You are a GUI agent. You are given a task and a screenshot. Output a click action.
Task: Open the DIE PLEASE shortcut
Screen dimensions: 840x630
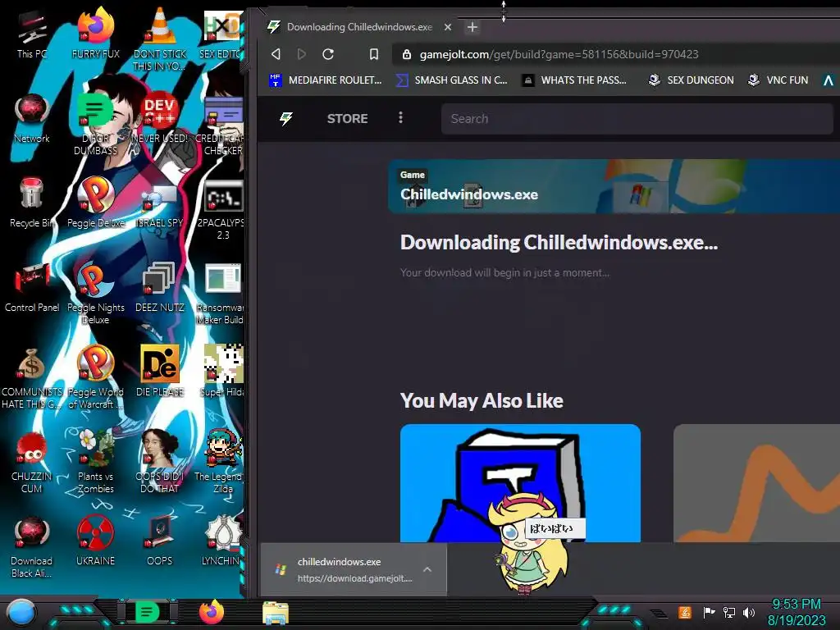click(160, 371)
